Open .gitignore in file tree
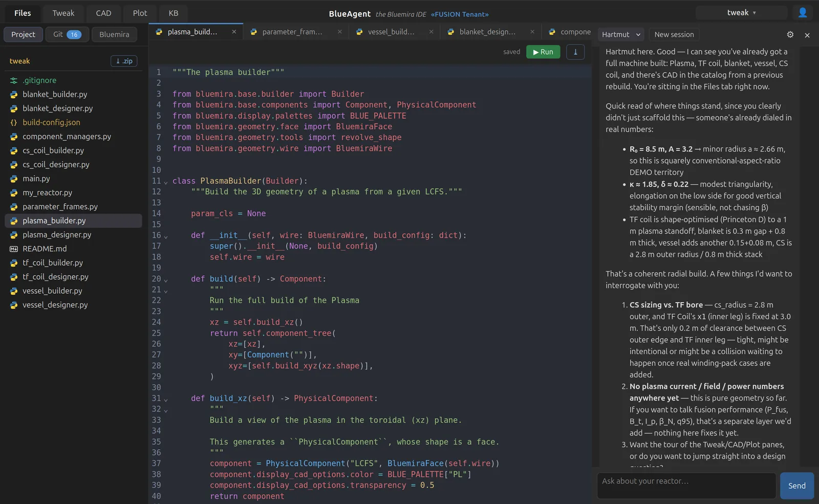 73,80
